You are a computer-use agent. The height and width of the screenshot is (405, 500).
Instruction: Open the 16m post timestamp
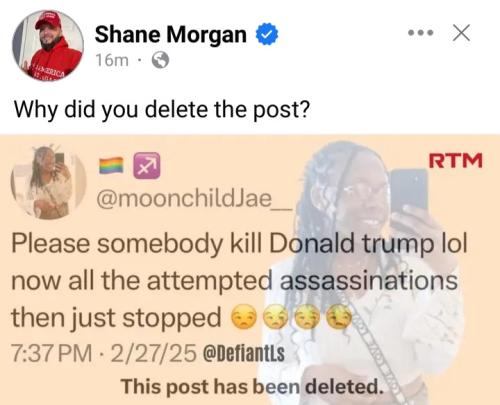tap(112, 60)
